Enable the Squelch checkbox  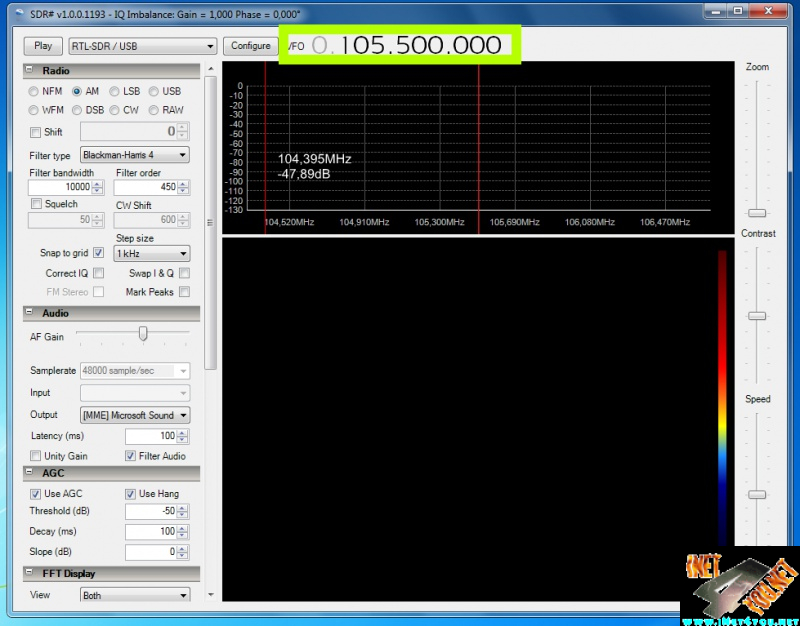tap(37, 204)
